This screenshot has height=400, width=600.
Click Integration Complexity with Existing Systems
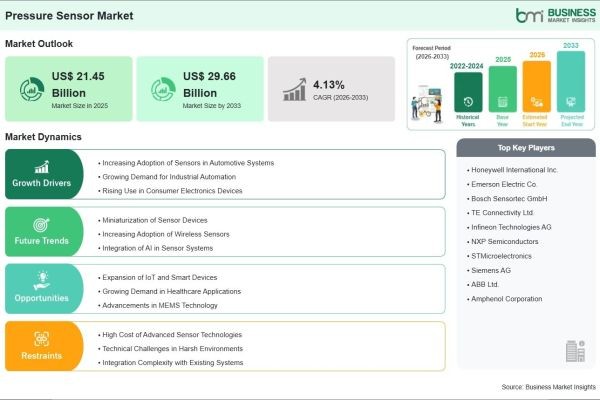[171, 362]
